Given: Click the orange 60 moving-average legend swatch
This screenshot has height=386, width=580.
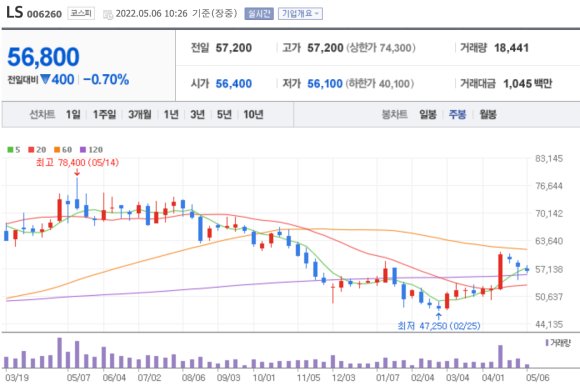Looking at the screenshot, I should click(x=57, y=150).
